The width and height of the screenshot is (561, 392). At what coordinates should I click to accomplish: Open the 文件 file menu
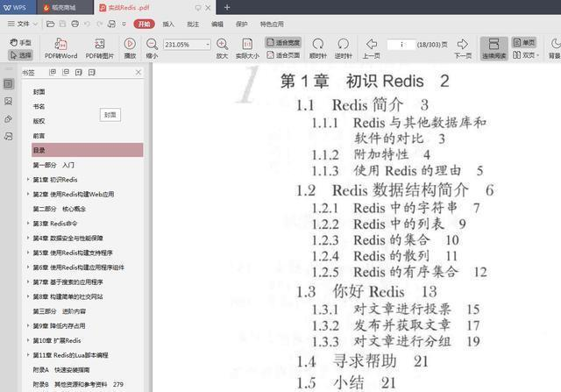[19, 24]
